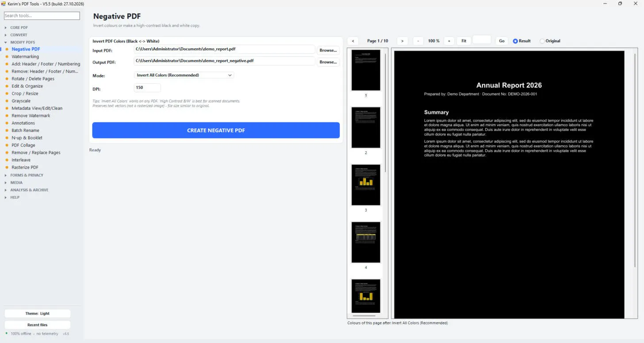This screenshot has height=343, width=644.
Task: Open the Annotations tool
Action: click(23, 123)
